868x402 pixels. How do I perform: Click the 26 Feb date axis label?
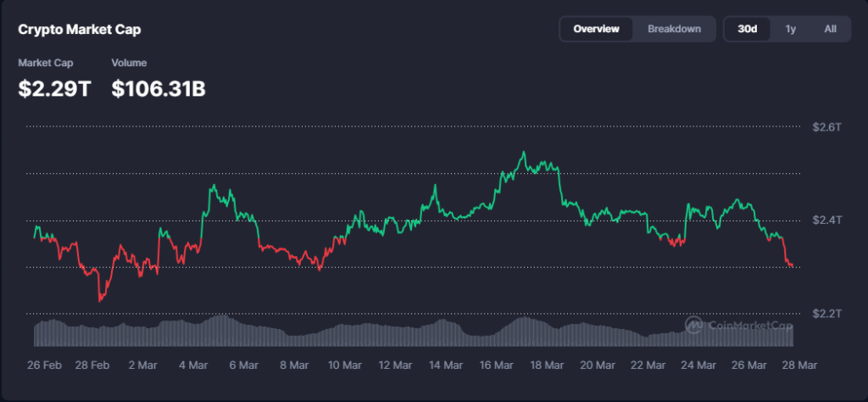click(44, 365)
